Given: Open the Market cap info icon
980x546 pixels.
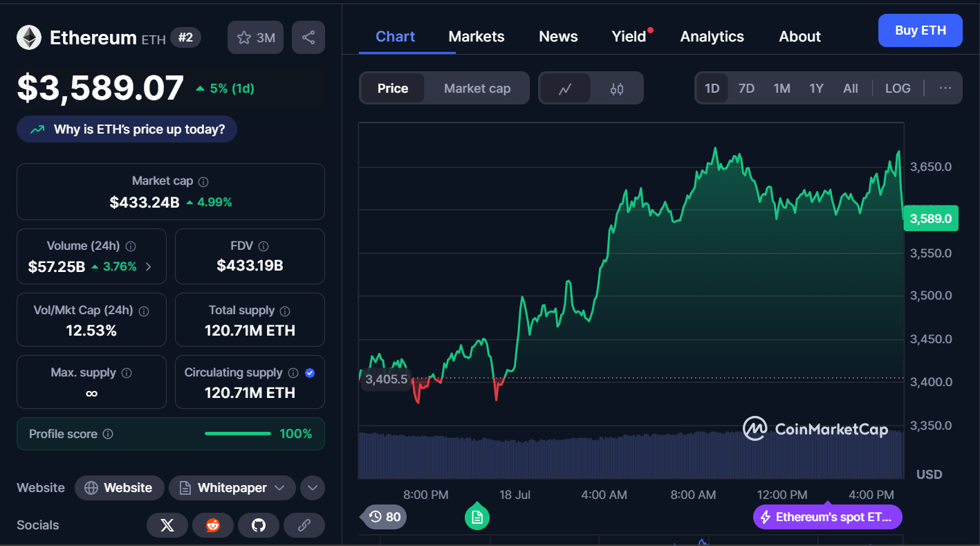Looking at the screenshot, I should (x=203, y=181).
